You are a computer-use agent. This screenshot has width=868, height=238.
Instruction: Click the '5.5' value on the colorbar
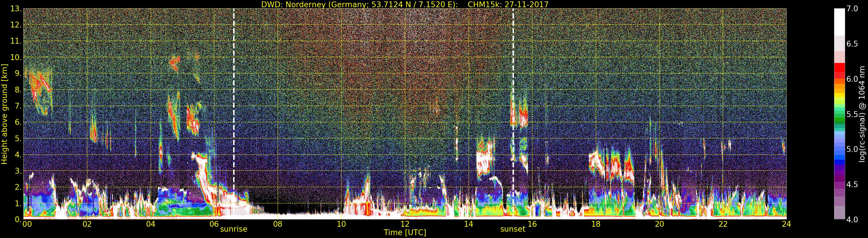[x=852, y=114]
